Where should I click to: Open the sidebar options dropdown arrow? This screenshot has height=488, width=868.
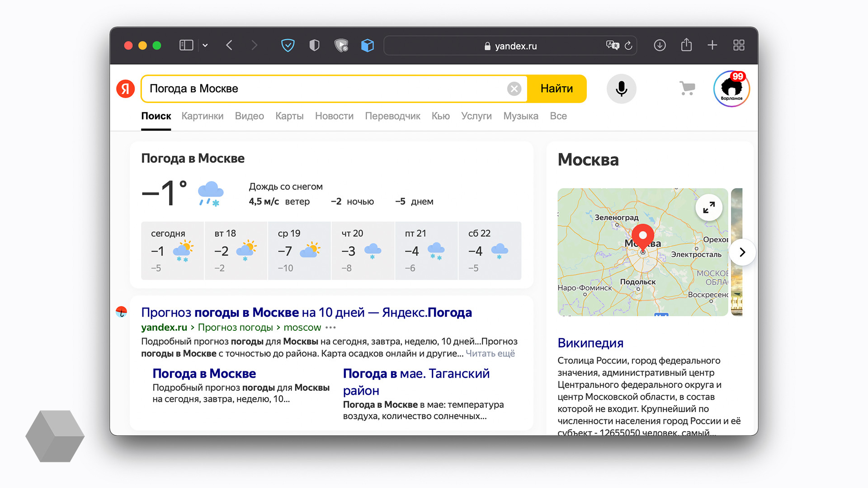coord(205,45)
